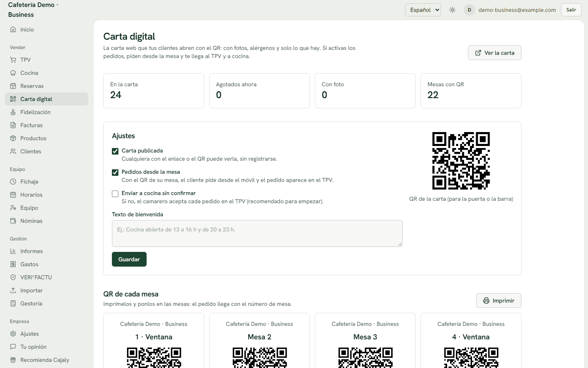This screenshot has height=368, width=588.
Task: Click the Imprimir button
Action: coord(499,301)
